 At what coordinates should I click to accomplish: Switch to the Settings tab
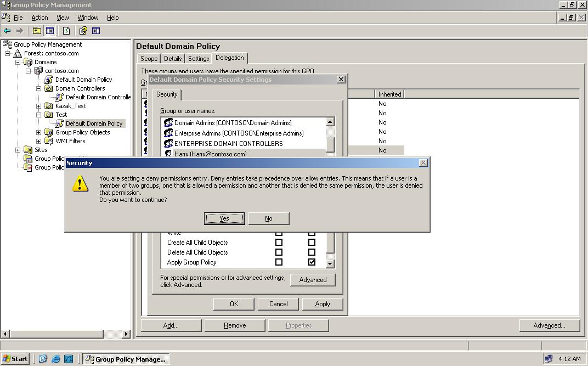tap(199, 59)
